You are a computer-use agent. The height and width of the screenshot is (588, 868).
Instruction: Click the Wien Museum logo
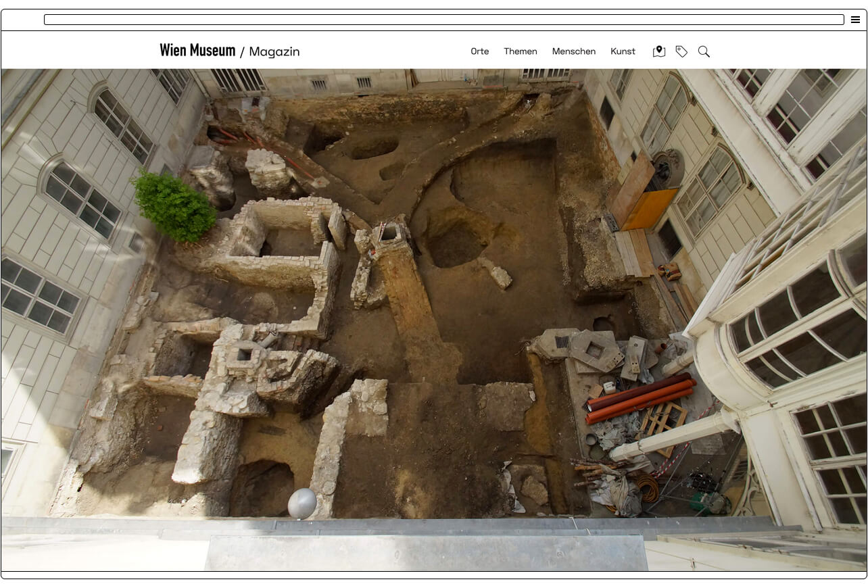click(197, 51)
